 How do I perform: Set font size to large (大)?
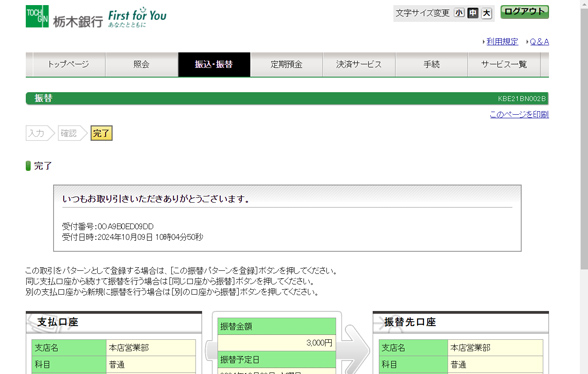coord(486,13)
